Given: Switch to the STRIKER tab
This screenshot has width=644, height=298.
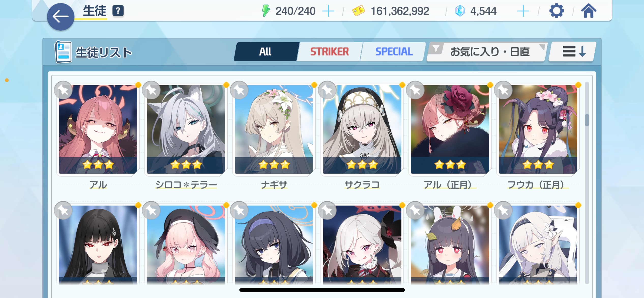Looking at the screenshot, I should point(329,52).
